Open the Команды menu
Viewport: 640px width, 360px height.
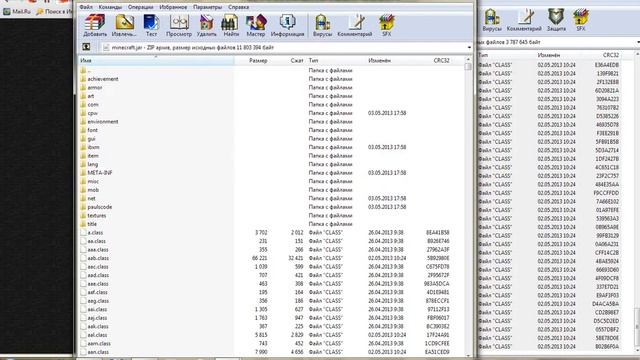coord(110,7)
